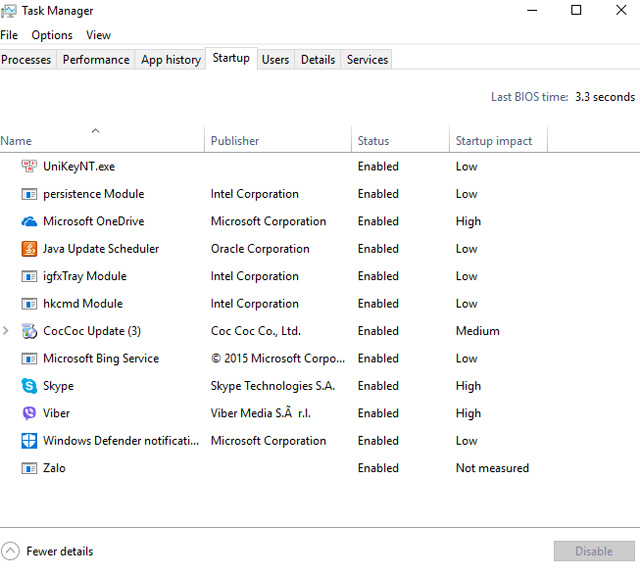Switch to the Performance tab
640x575 pixels.
pyautogui.click(x=96, y=60)
